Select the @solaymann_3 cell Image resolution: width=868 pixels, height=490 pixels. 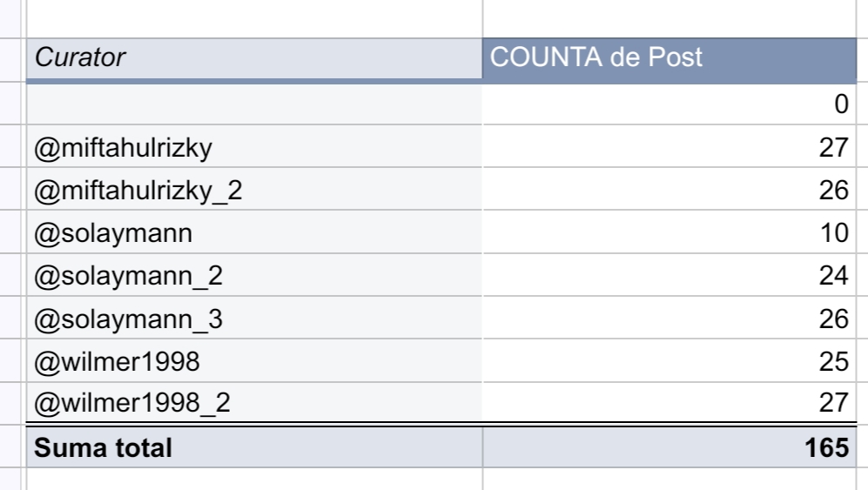point(254,318)
